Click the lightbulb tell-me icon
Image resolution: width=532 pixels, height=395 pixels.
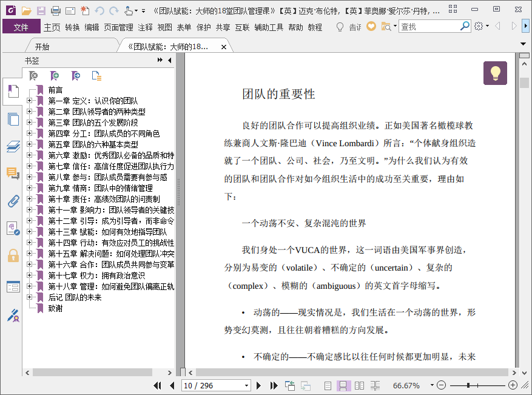pos(340,27)
